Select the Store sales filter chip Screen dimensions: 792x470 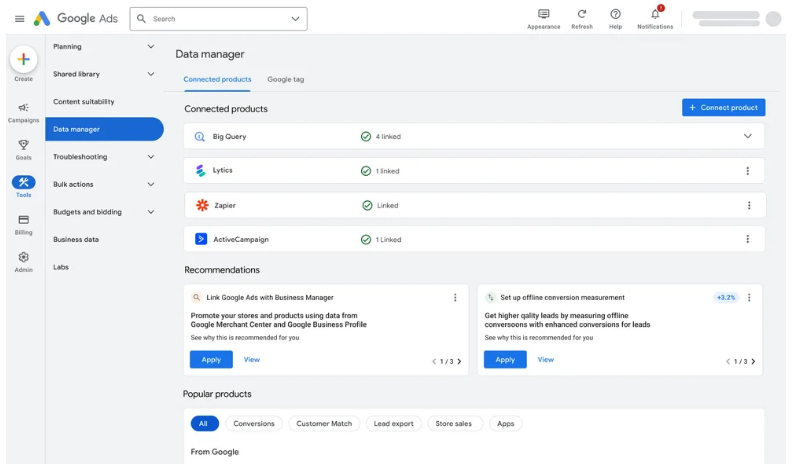(x=454, y=424)
